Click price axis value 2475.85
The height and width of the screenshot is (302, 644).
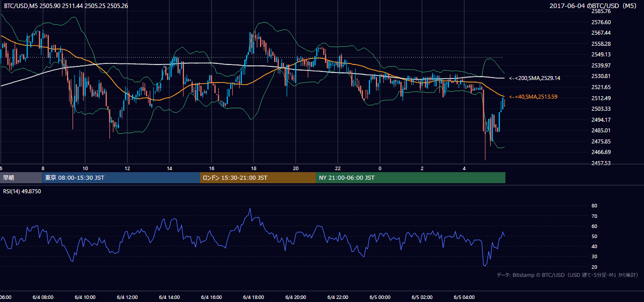click(x=601, y=141)
